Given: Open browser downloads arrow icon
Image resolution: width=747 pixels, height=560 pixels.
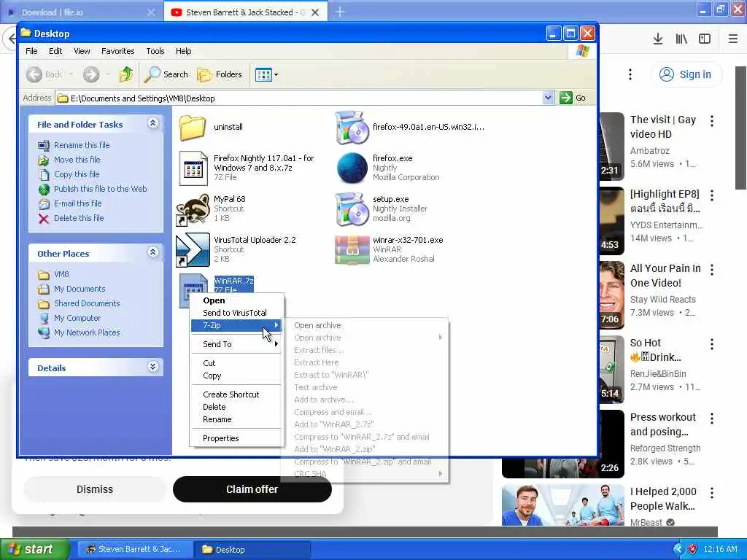Looking at the screenshot, I should click(x=658, y=39).
